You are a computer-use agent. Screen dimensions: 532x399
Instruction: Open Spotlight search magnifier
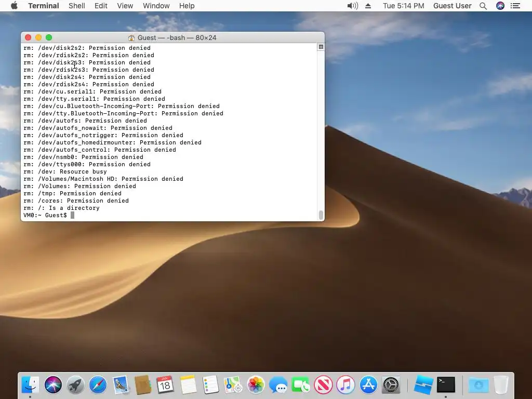coord(483,6)
